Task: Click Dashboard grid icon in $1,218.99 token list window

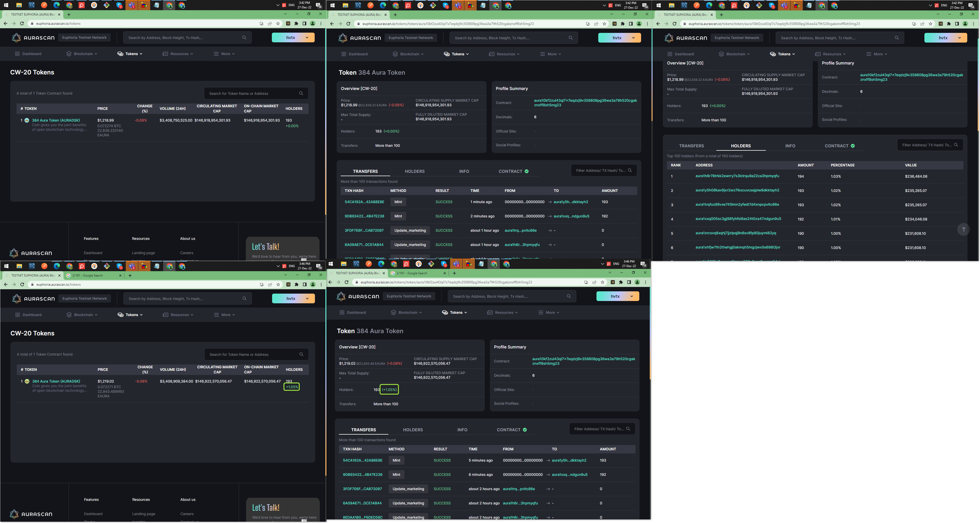Action: point(17,54)
